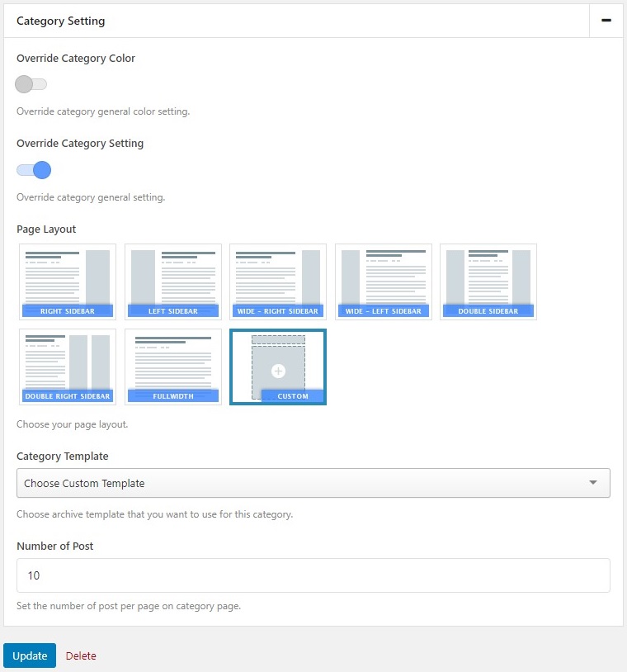Click 'Set the number of post per page' hint
Viewport: 627px width, 672px height.
129,606
